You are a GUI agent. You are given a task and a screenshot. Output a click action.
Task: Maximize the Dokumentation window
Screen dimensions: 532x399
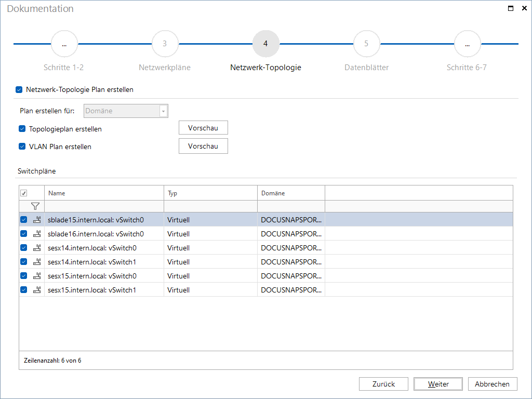click(x=511, y=8)
